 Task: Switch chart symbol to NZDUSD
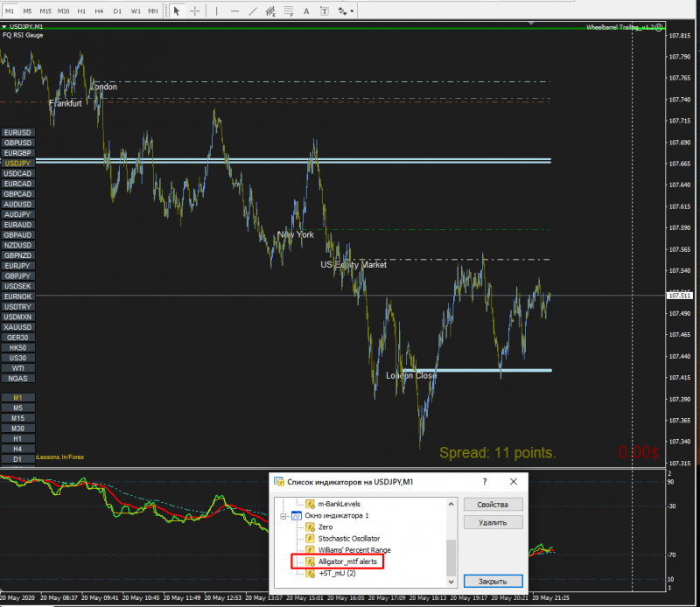click(17, 246)
